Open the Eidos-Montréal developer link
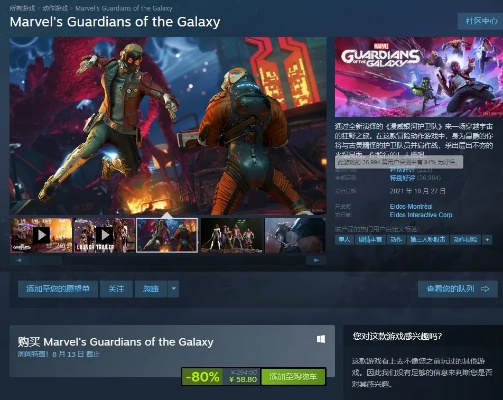503x400 pixels. tap(411, 206)
